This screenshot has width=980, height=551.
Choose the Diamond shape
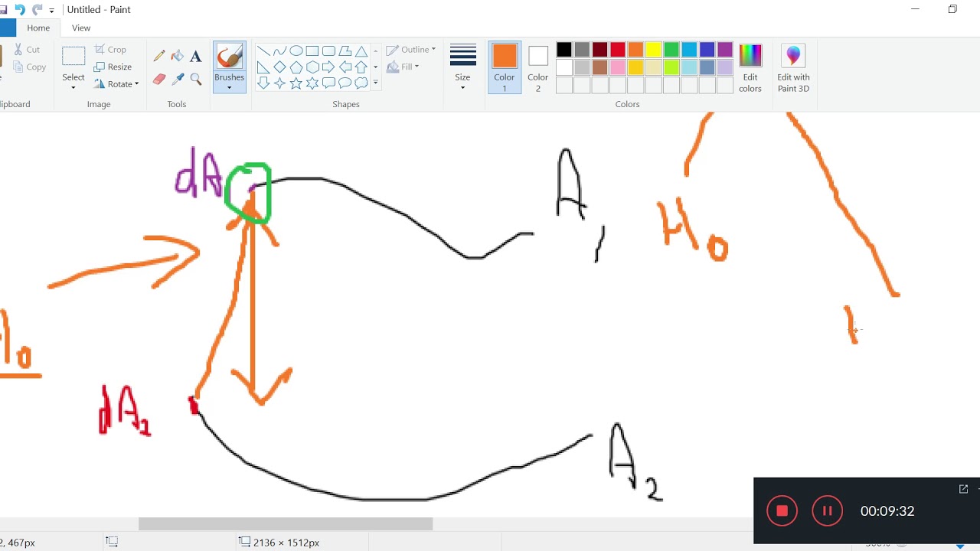(x=279, y=67)
